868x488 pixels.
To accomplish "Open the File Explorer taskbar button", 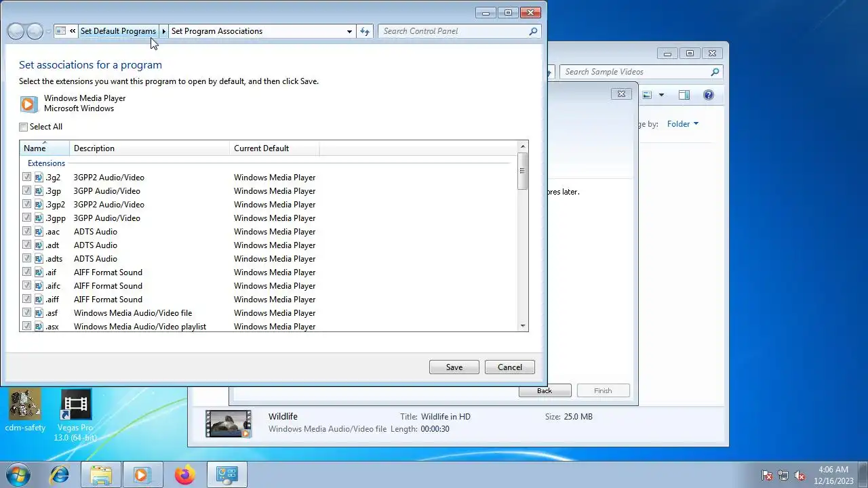I will [101, 474].
